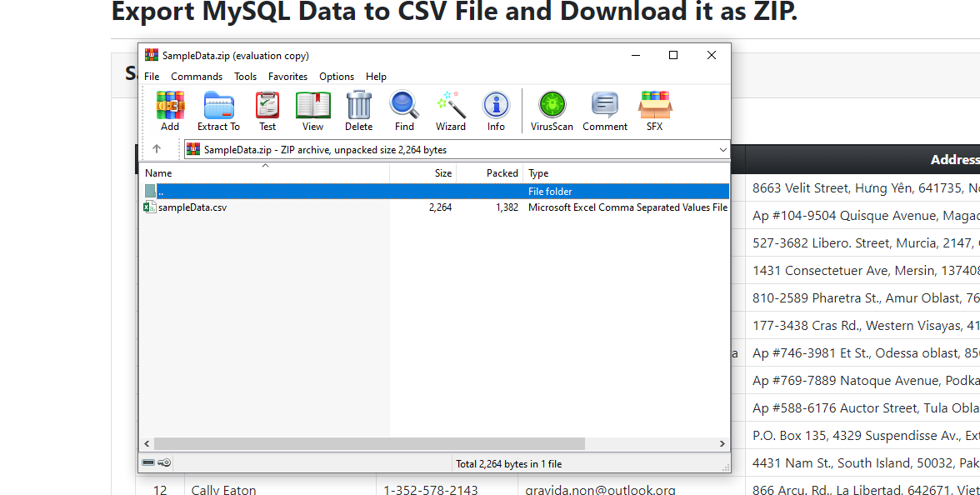Click 'Microsoft Excel Comma Separated Values File' type text
Image resolution: width=980 pixels, height=495 pixels.
click(x=627, y=207)
